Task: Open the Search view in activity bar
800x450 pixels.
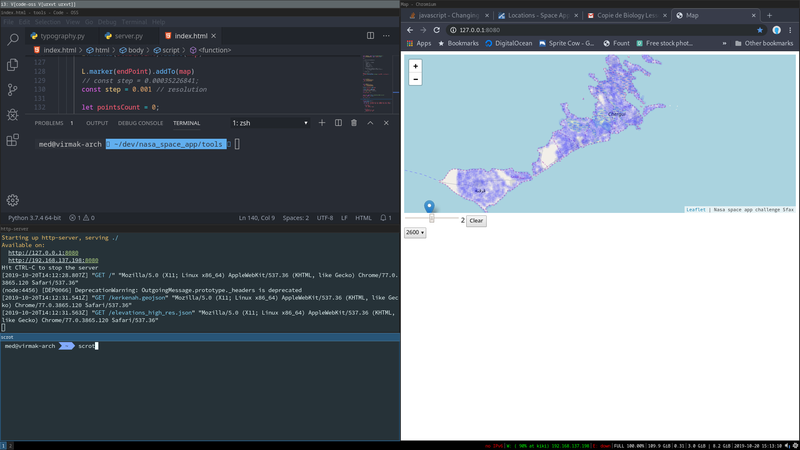Action: (x=13, y=39)
